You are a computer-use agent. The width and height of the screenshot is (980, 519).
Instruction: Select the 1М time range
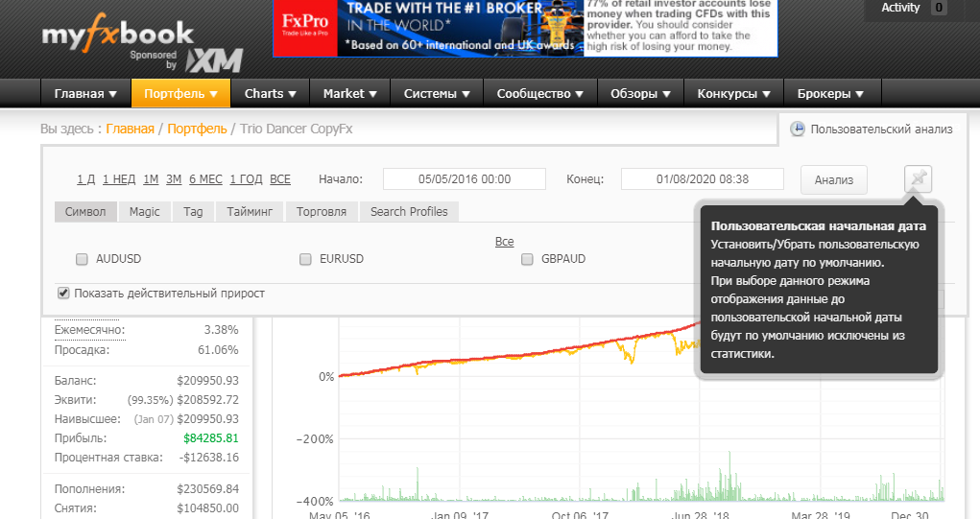coord(151,179)
